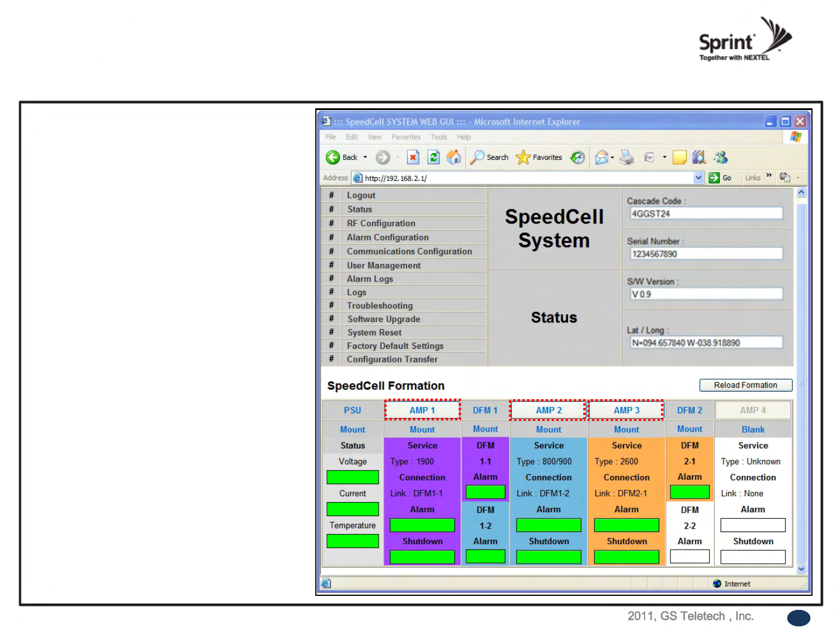The height and width of the screenshot is (631, 840).
Task: Click the Refresh page icon
Action: [433, 157]
